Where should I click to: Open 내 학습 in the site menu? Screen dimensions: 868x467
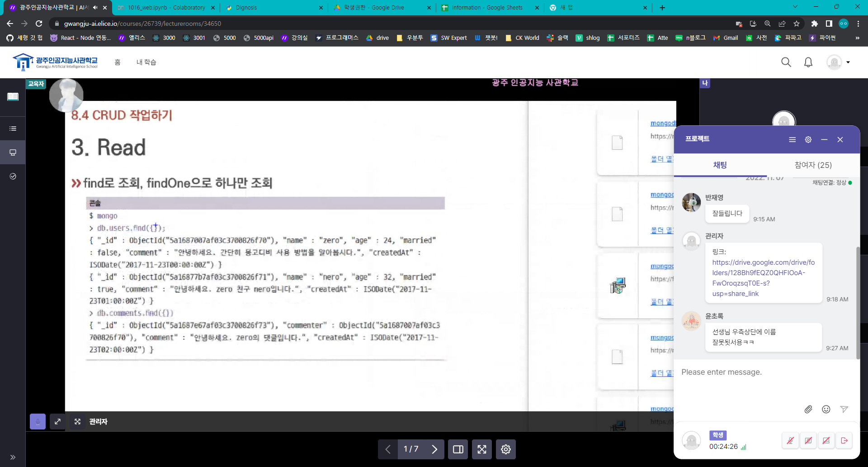[146, 62]
